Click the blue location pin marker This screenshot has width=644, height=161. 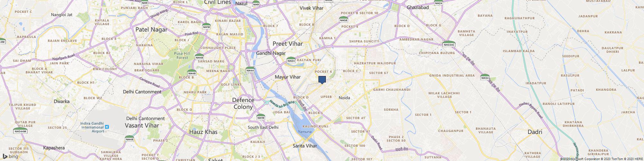point(322,80)
